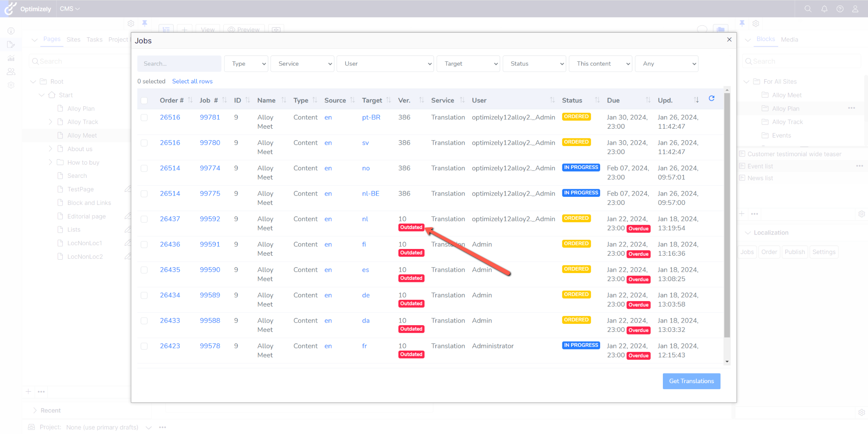Open the help question mark icon

840,9
